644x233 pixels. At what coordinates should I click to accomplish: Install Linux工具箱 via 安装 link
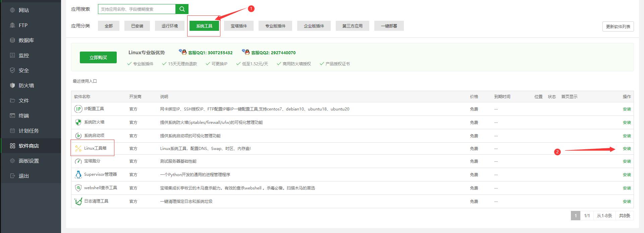click(627, 149)
